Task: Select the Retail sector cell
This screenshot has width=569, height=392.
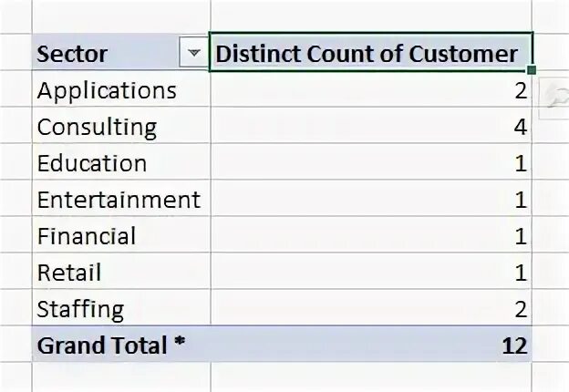Action: click(69, 273)
